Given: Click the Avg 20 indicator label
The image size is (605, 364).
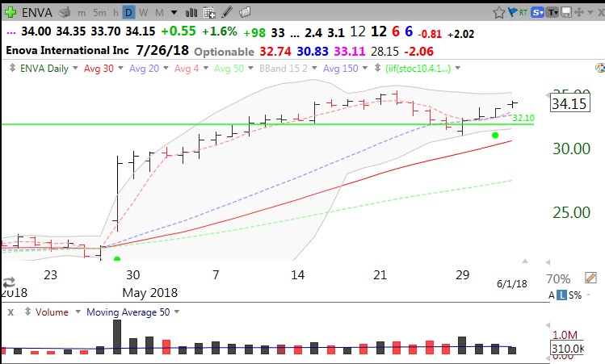Looking at the screenshot, I should pyautogui.click(x=144, y=69).
